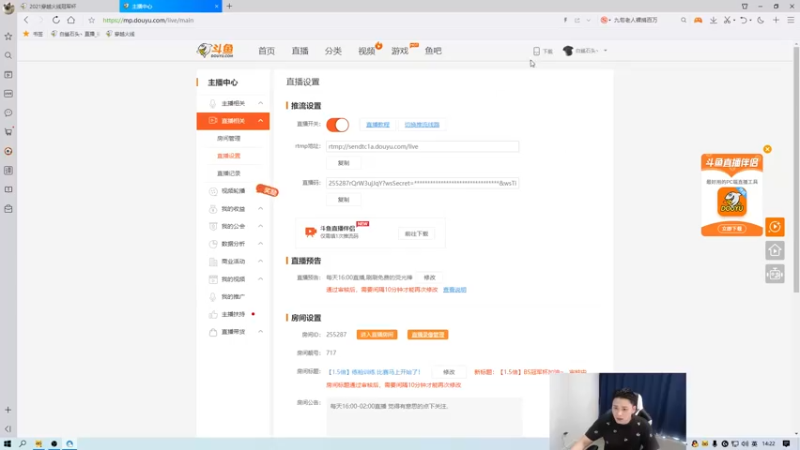Bookmark the page with star icon

tap(91, 20)
